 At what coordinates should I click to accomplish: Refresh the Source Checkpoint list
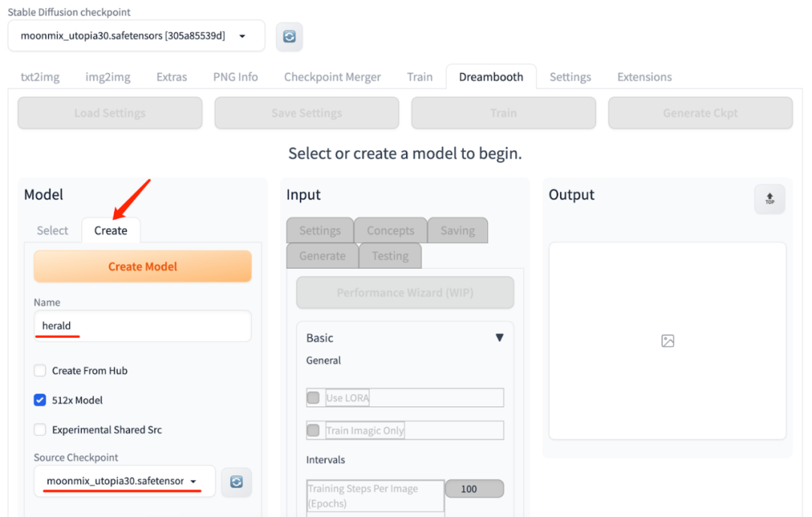(x=237, y=482)
